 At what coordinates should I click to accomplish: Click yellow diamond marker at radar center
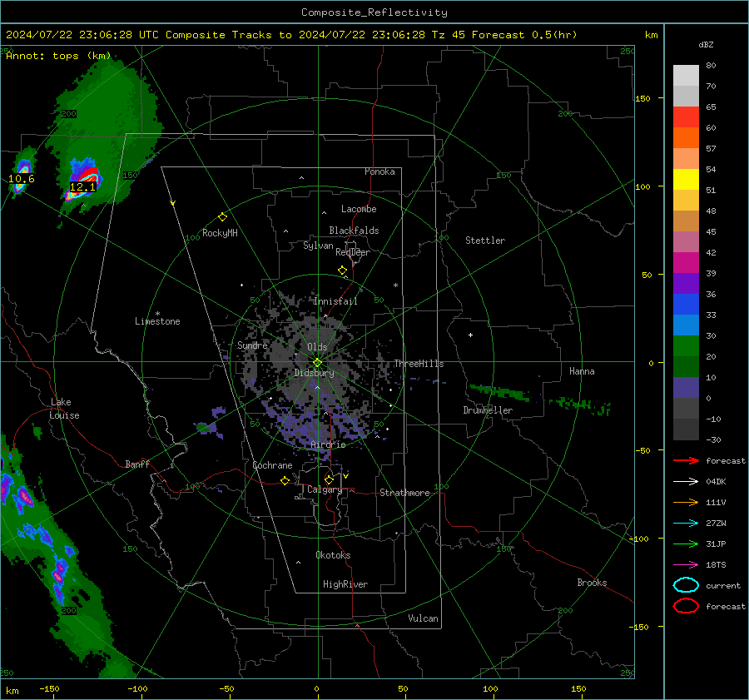[x=317, y=363]
